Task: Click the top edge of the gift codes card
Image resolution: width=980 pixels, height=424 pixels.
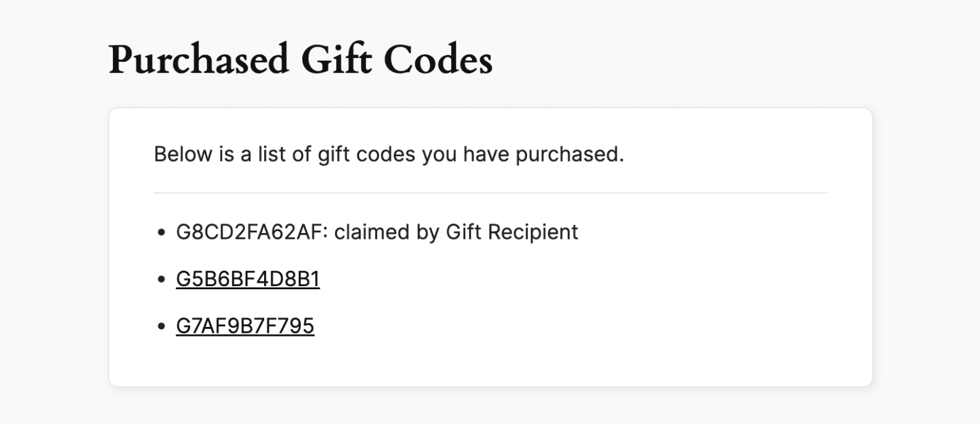Action: [x=490, y=110]
